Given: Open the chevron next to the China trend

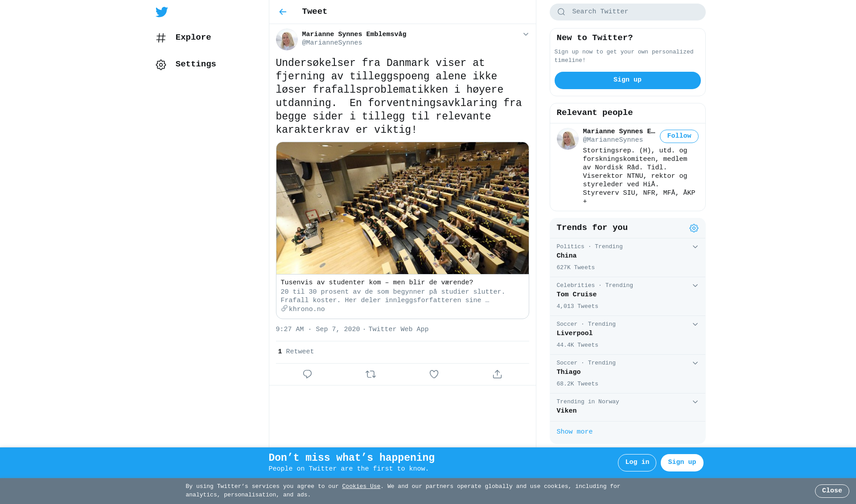Looking at the screenshot, I should tap(695, 247).
